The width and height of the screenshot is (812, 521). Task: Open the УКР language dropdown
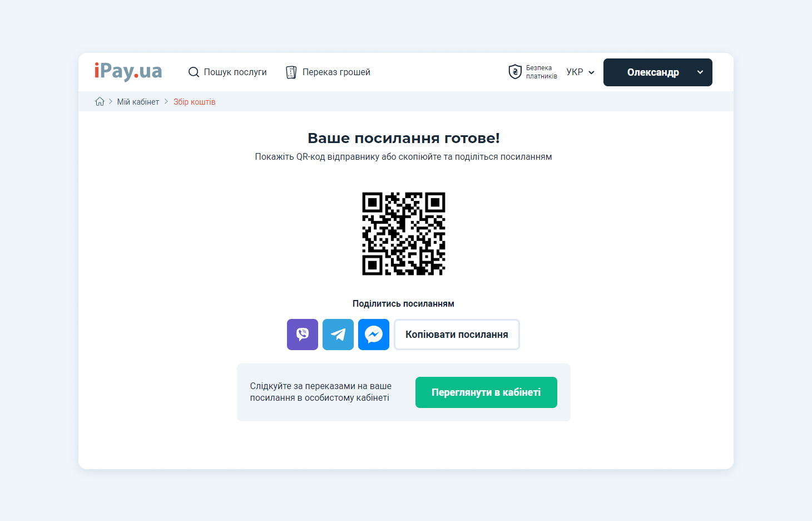click(x=581, y=72)
